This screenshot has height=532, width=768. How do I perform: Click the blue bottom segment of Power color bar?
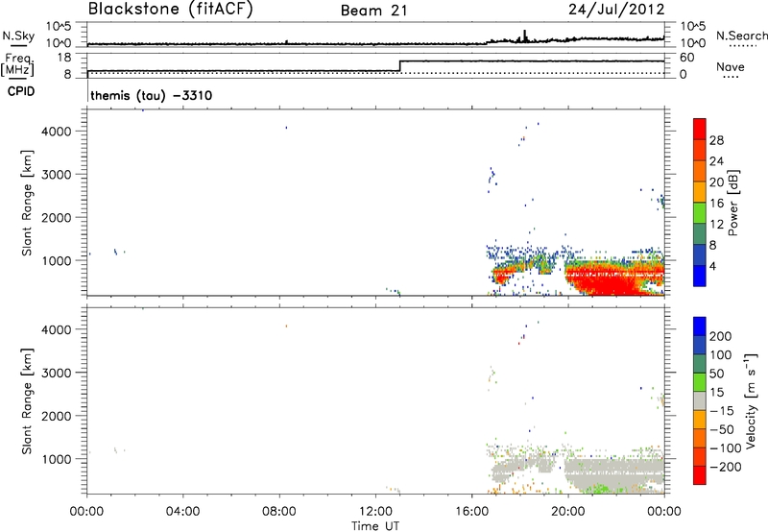tap(700, 276)
